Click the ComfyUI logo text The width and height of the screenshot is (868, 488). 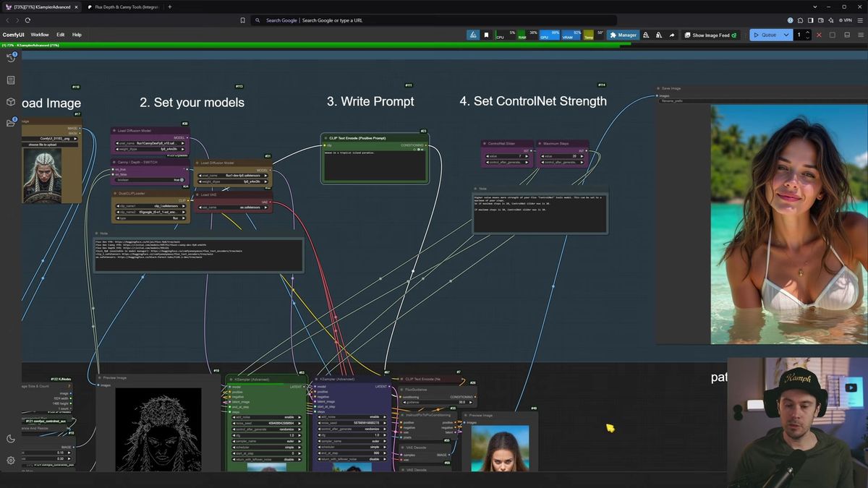click(13, 35)
